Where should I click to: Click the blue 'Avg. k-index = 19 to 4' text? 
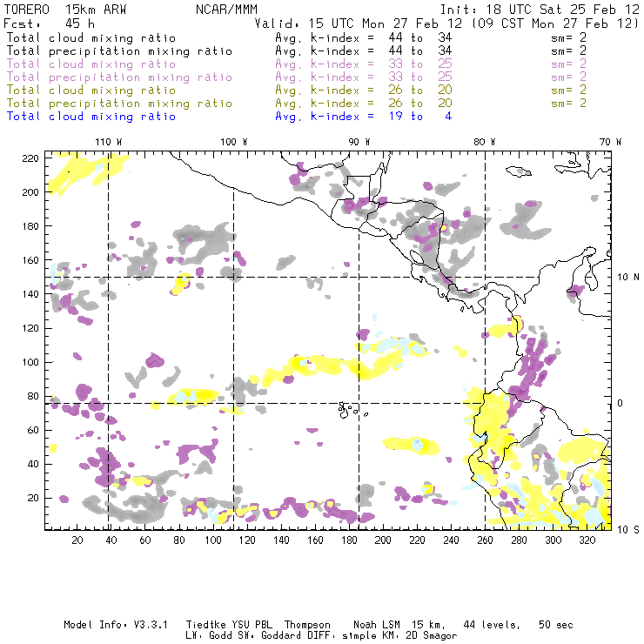coord(364,117)
